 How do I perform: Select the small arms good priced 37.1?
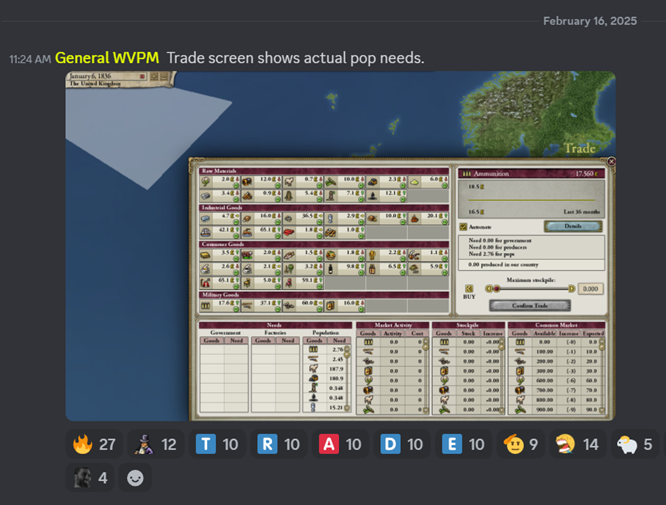click(x=261, y=306)
